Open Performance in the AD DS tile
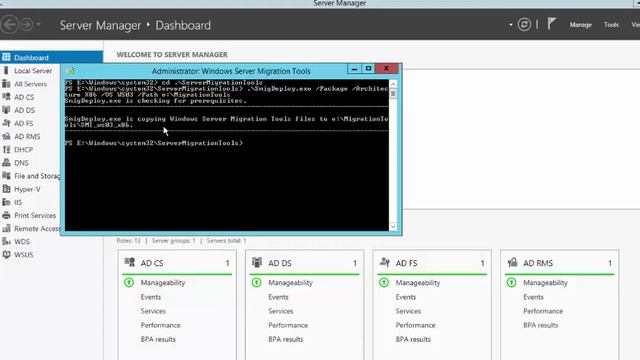The image size is (640, 360). click(x=288, y=325)
